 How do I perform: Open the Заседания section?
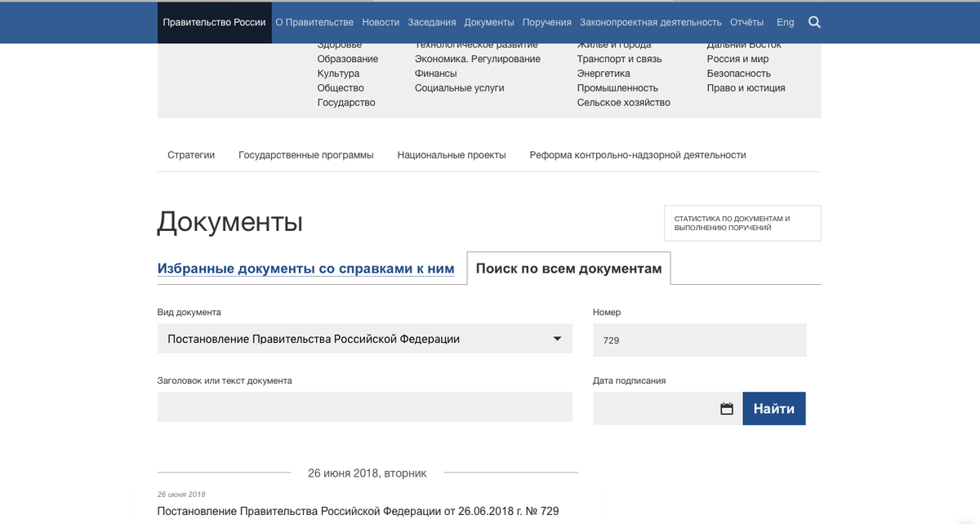click(x=432, y=22)
